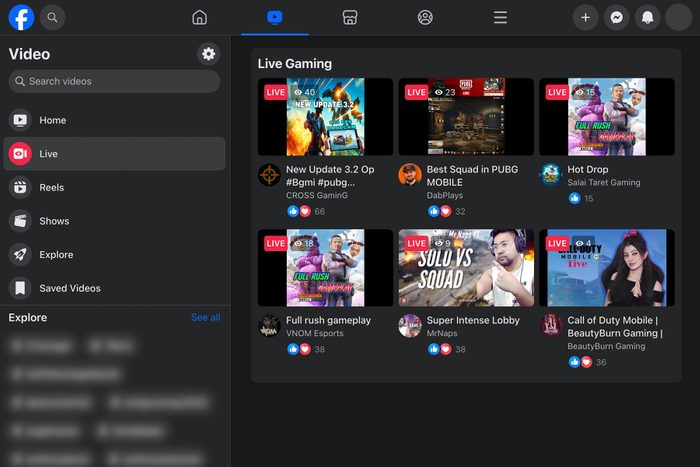The height and width of the screenshot is (467, 700).
Task: Open Call of Duty Mobile live thumbnail
Action: tap(606, 268)
